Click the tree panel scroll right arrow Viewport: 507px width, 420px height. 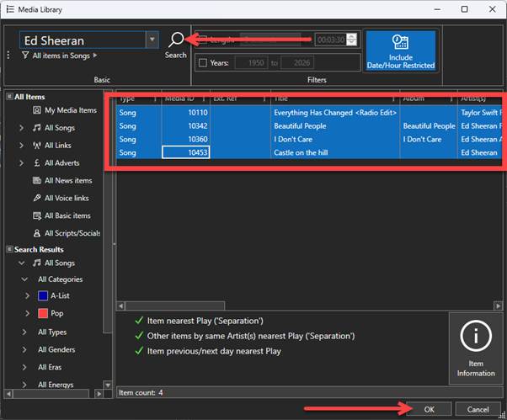pyautogui.click(x=99, y=394)
